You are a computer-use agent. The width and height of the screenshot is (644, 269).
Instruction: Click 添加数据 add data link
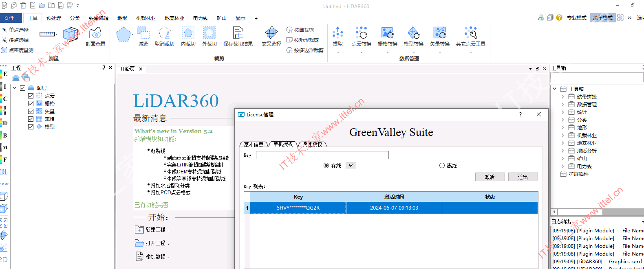coord(153,256)
